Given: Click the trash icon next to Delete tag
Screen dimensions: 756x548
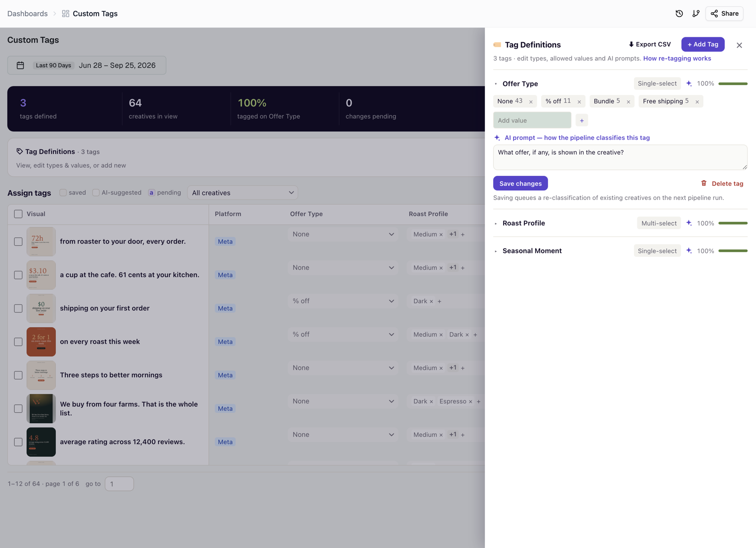Looking at the screenshot, I should 704,183.
